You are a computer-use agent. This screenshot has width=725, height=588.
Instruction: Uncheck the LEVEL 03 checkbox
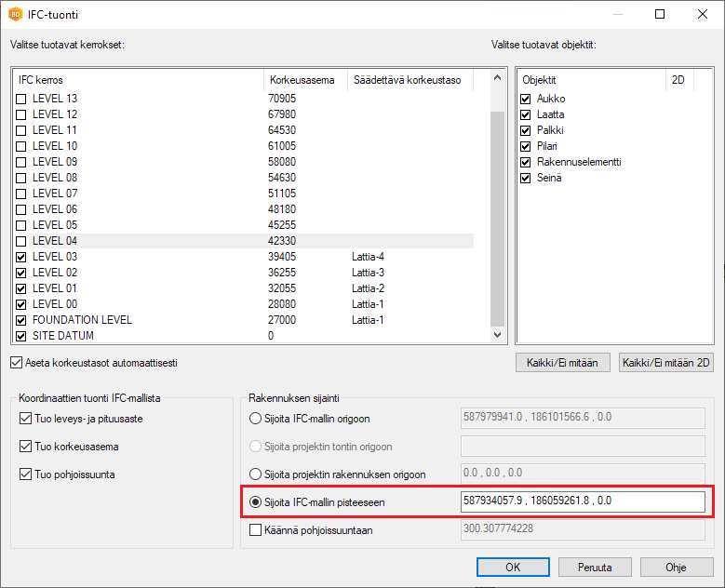[21, 257]
